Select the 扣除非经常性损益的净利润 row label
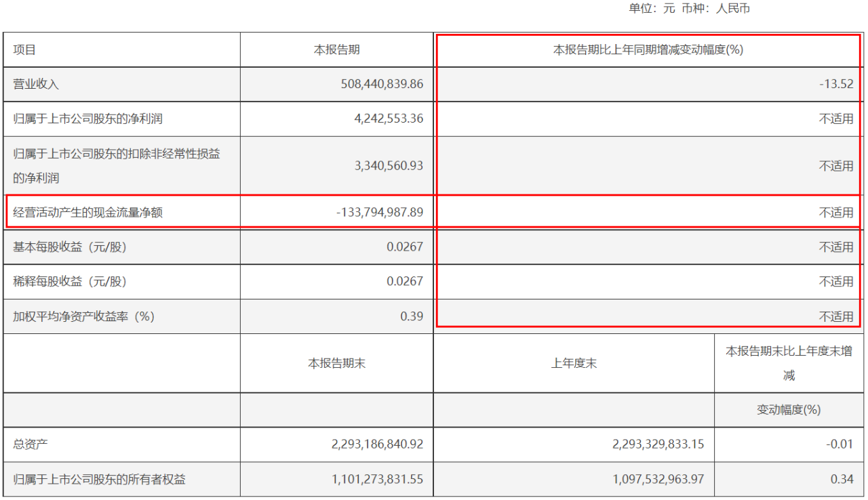The width and height of the screenshot is (868, 500). coord(117,166)
